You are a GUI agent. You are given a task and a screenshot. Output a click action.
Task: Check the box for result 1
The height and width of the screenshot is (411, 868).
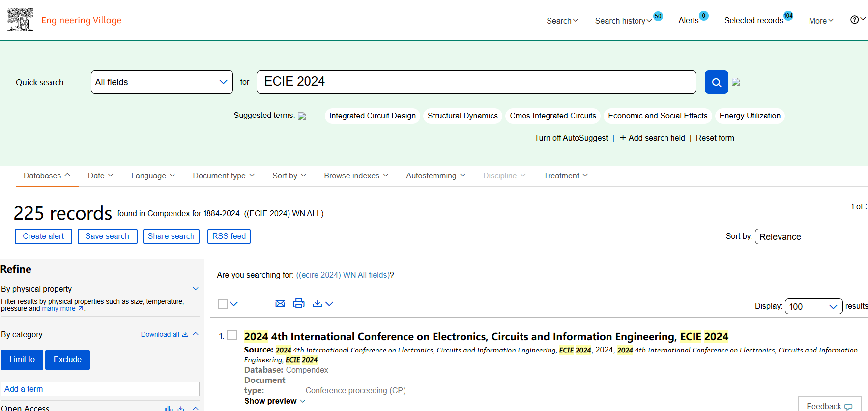tap(232, 335)
